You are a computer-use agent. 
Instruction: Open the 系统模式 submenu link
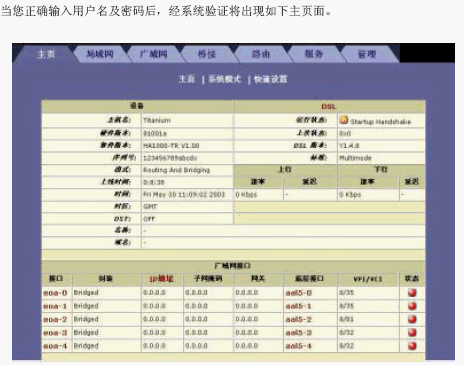(x=224, y=79)
